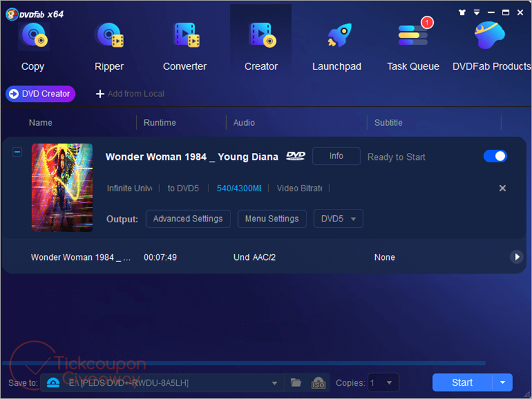Viewport: 532px width, 399px height.
Task: Select ISO image output icon
Action: coord(318,383)
